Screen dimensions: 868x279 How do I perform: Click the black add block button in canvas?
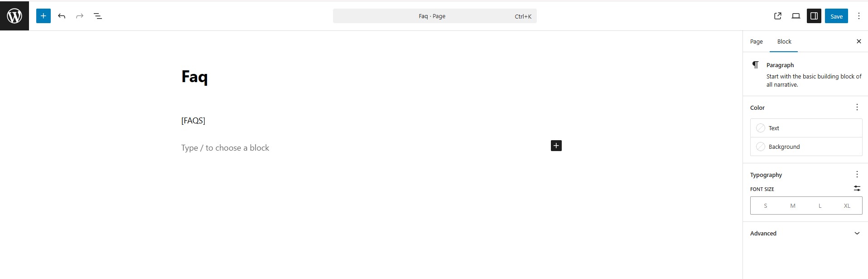click(556, 146)
